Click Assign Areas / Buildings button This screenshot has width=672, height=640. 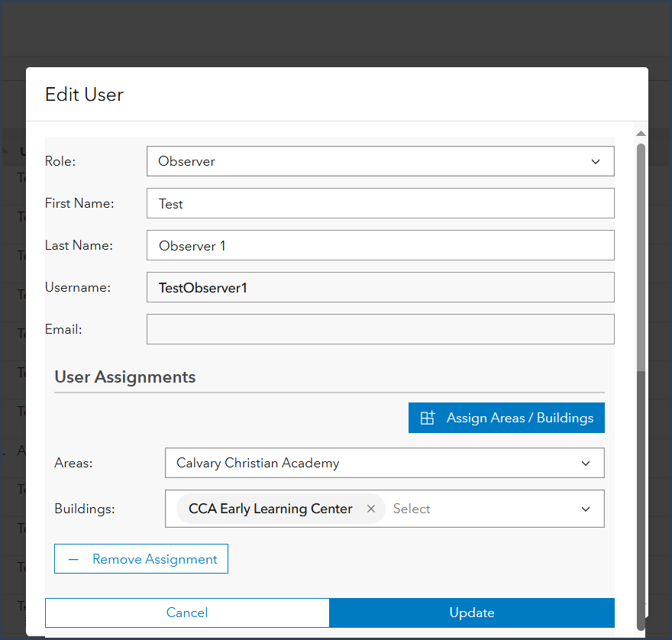pos(506,418)
